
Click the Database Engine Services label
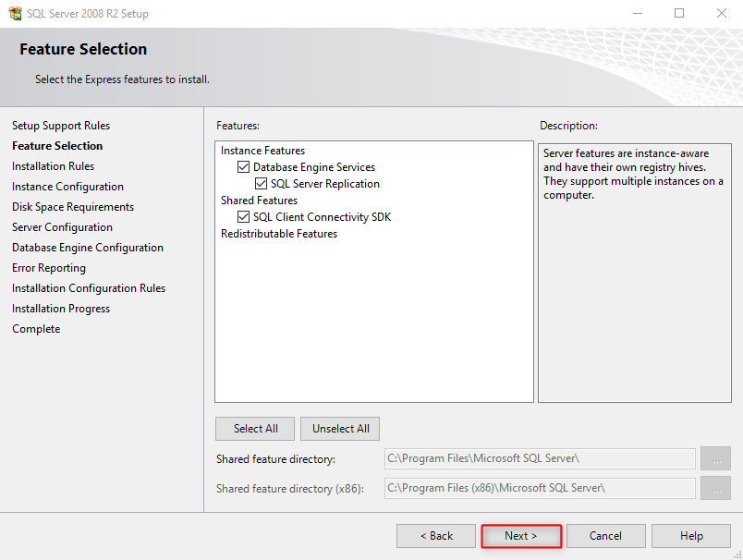pos(314,167)
